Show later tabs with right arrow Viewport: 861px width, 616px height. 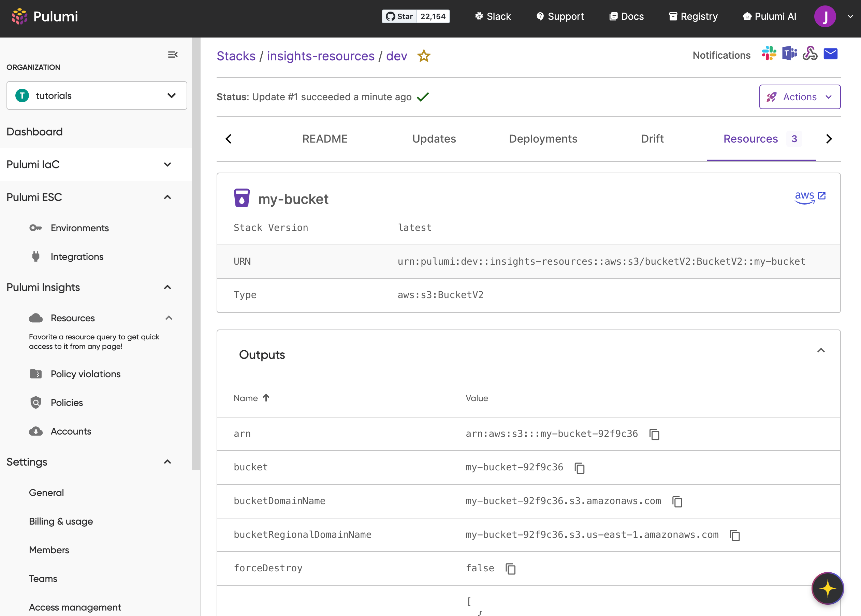pos(829,139)
